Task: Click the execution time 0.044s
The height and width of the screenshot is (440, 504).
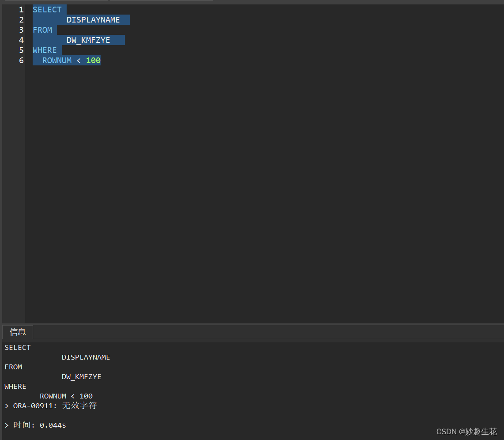Action: pos(53,425)
